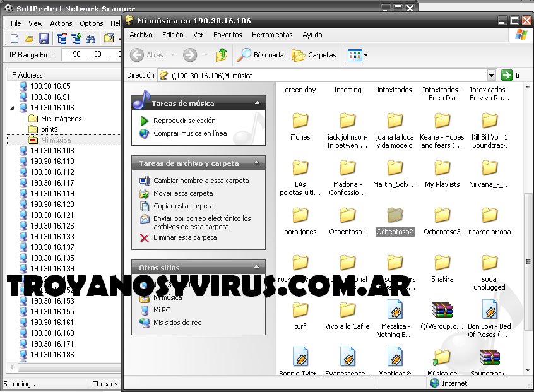Click the Up one folder level icon
This screenshot has width=534, height=392.
click(222, 55)
